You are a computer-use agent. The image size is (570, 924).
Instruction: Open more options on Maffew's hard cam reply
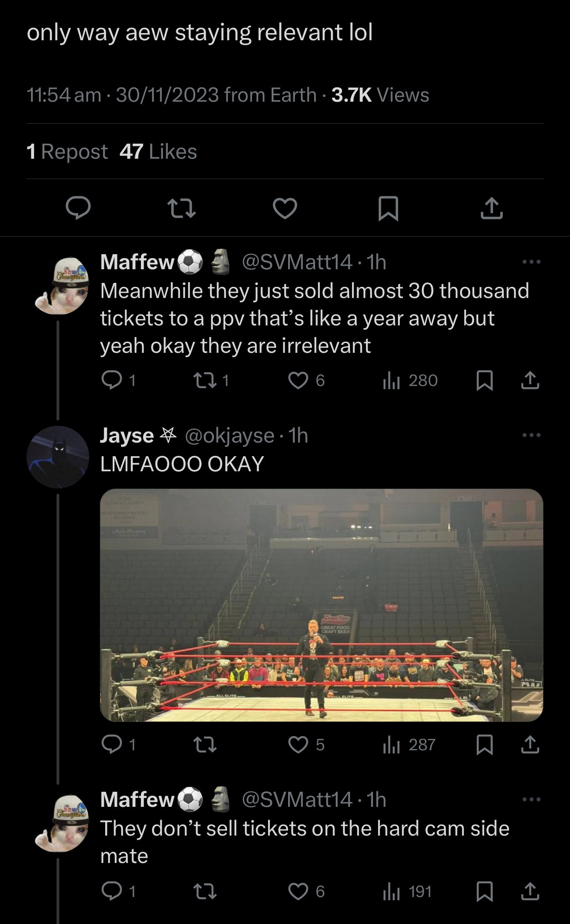[x=531, y=799]
